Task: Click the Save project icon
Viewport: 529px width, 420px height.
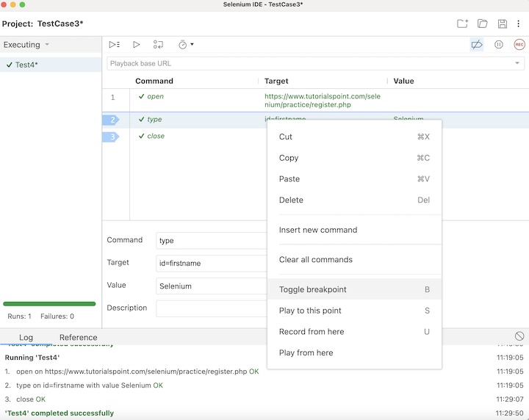Action: point(503,23)
